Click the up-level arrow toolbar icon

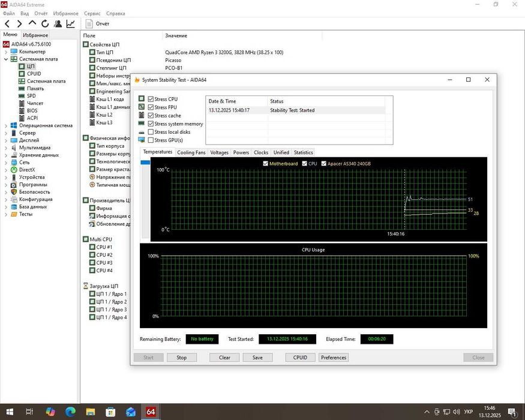click(x=32, y=23)
